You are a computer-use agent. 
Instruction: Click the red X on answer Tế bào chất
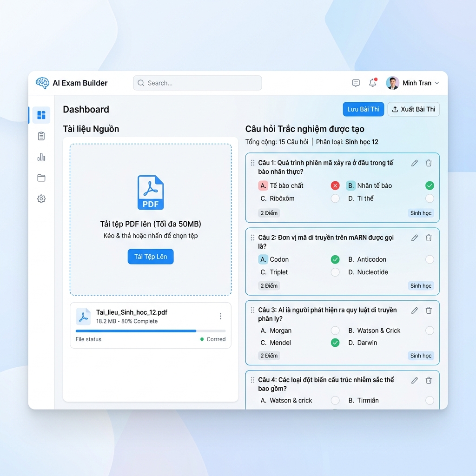(335, 185)
